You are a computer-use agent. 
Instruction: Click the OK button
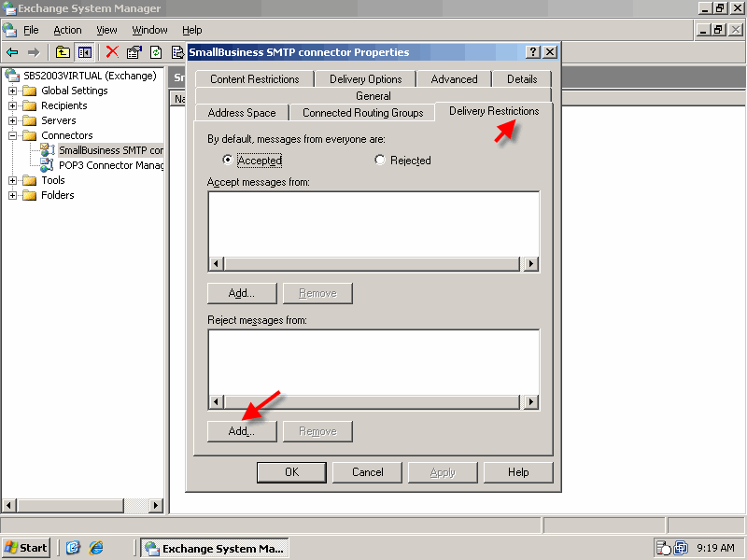[x=291, y=472]
